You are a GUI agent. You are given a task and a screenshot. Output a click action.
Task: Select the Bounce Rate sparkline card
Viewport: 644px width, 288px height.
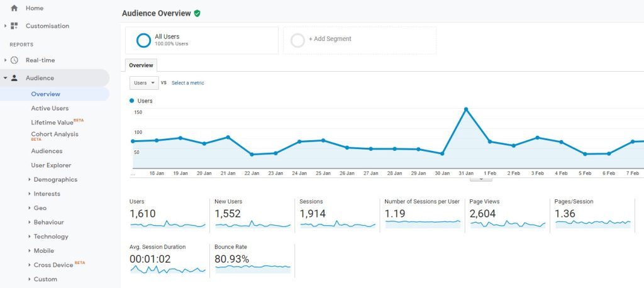point(253,260)
